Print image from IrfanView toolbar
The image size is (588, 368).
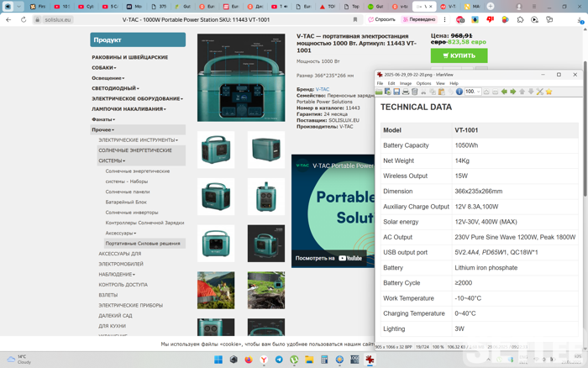coord(406,92)
